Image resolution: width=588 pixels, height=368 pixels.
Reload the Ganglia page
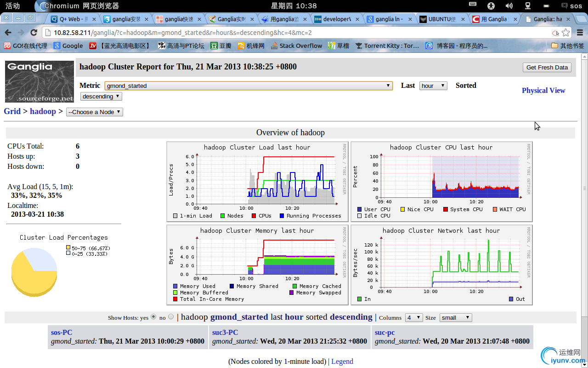(x=34, y=33)
